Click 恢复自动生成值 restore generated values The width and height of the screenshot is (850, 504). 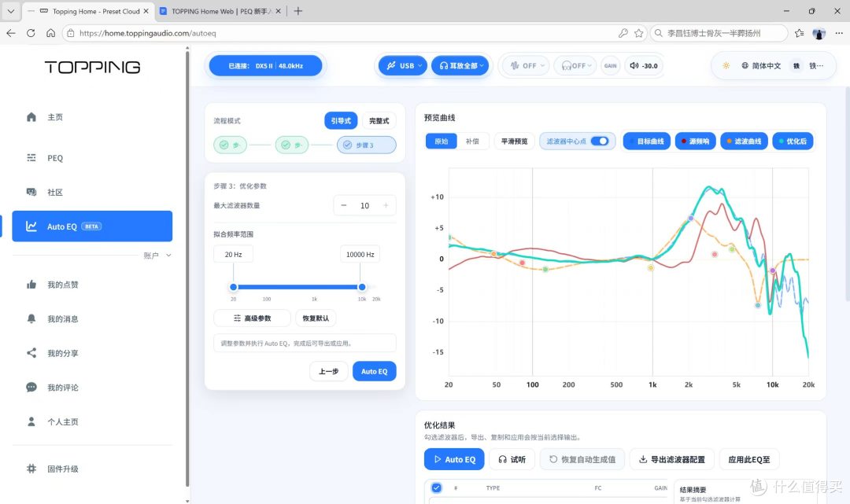coord(582,460)
